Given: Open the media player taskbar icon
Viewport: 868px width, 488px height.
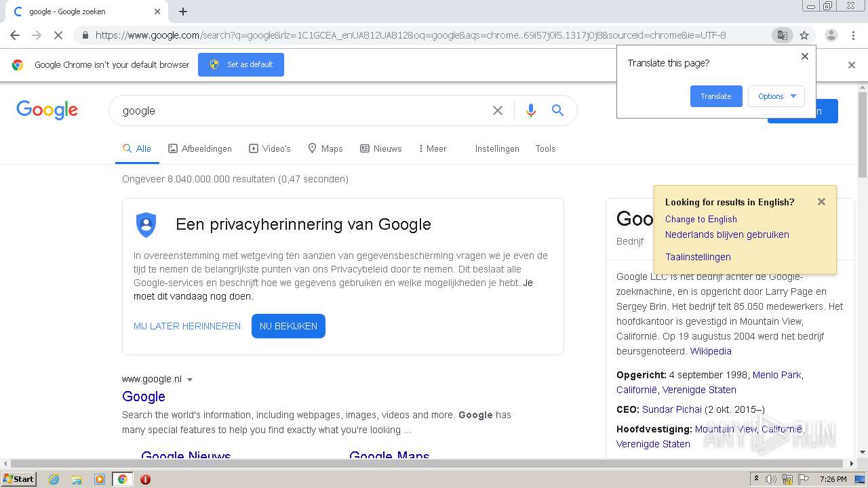Looking at the screenshot, I should [x=100, y=479].
